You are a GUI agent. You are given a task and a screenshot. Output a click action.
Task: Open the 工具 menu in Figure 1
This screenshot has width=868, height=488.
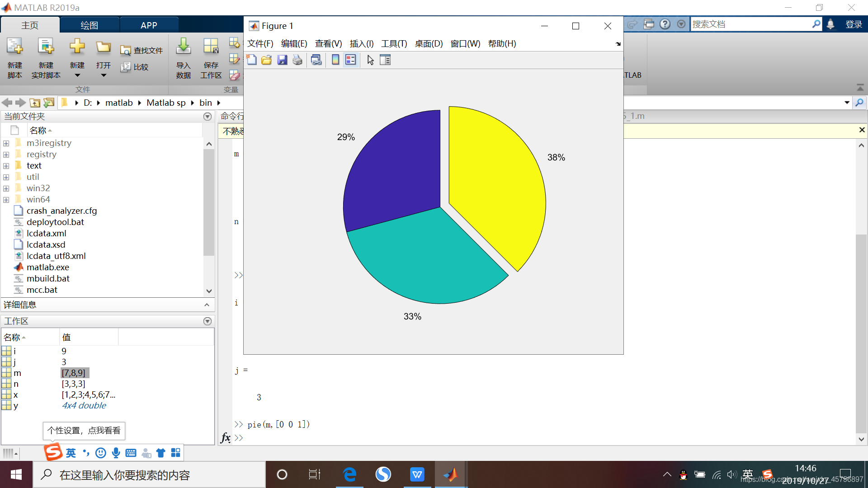[394, 43]
